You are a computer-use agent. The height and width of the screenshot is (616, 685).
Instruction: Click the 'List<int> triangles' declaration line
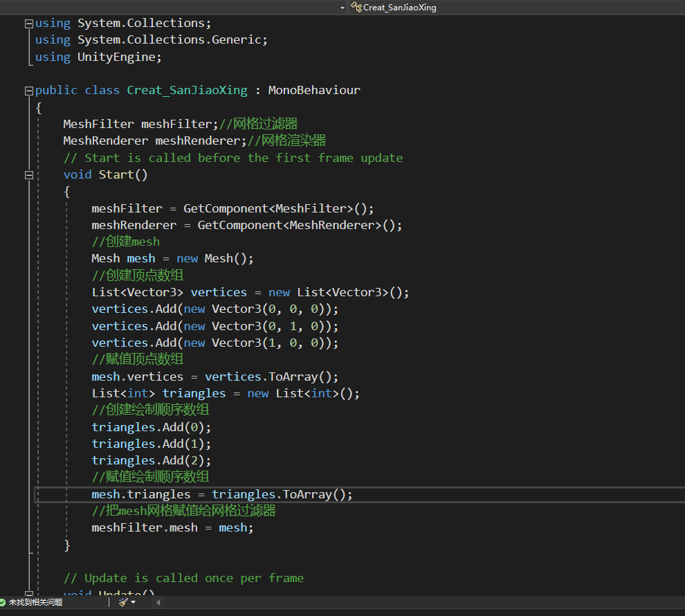[x=226, y=393]
